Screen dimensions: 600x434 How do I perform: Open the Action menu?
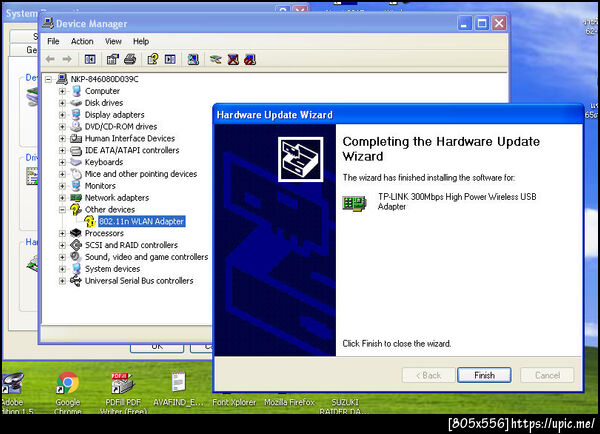coord(82,41)
